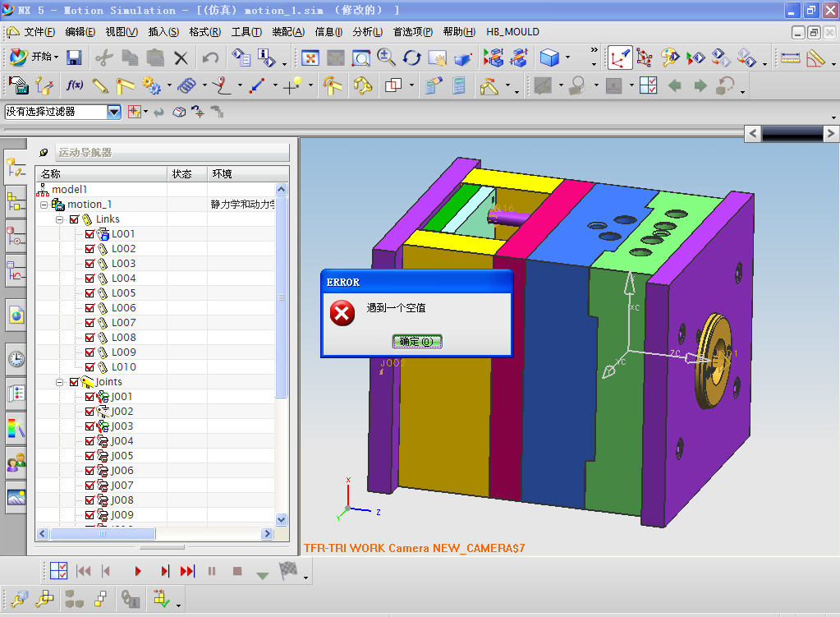Toggle the J009 joint checkbox

point(90,514)
